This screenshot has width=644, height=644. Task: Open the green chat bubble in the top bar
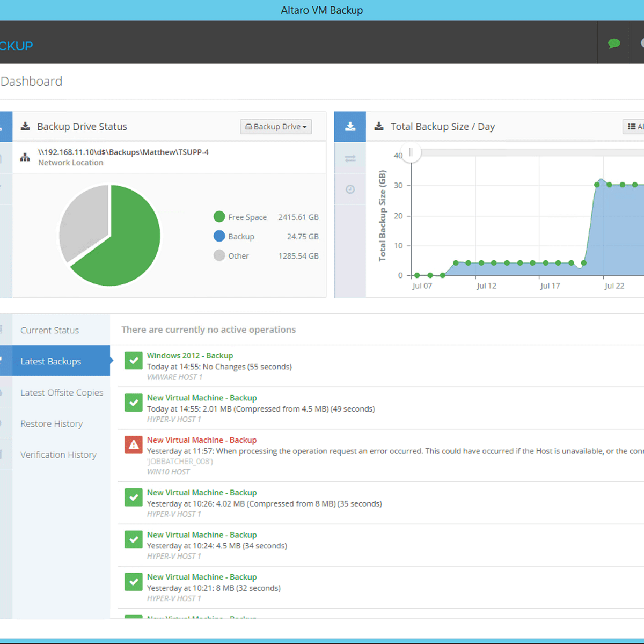coord(614,43)
